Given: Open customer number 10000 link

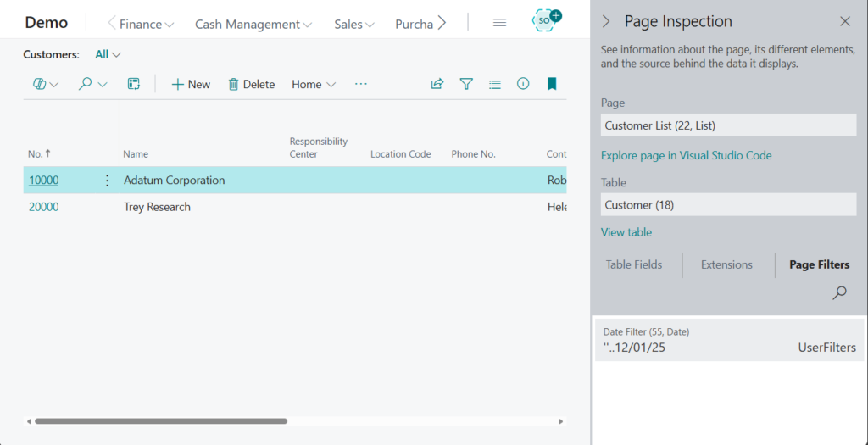Looking at the screenshot, I should [x=43, y=181].
